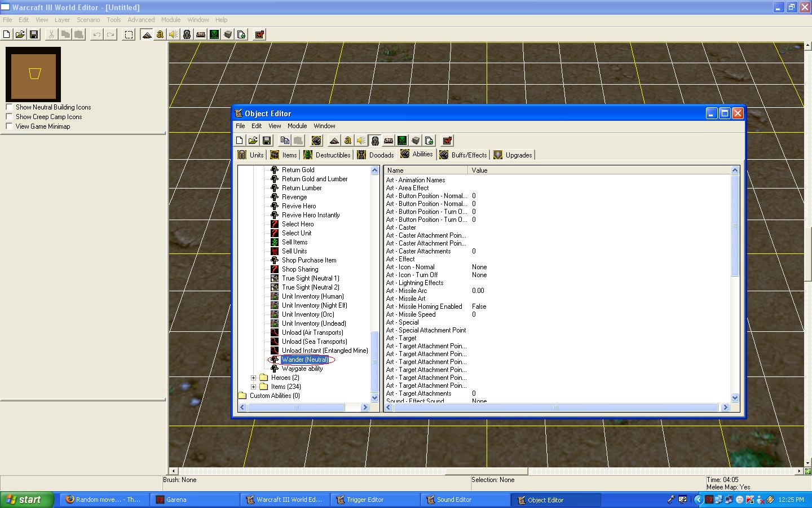Switch to the Destructibles tab
This screenshot has height=508, width=812.
pos(327,155)
